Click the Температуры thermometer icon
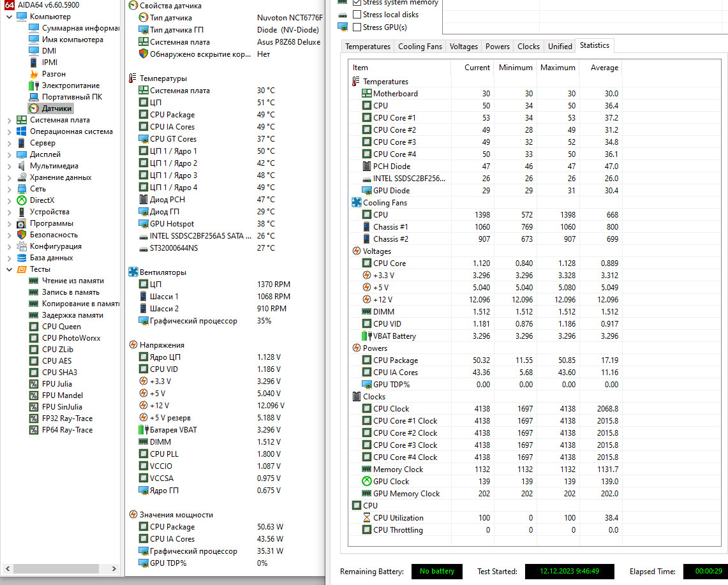Image resolution: width=728 pixels, height=585 pixels. click(x=133, y=78)
